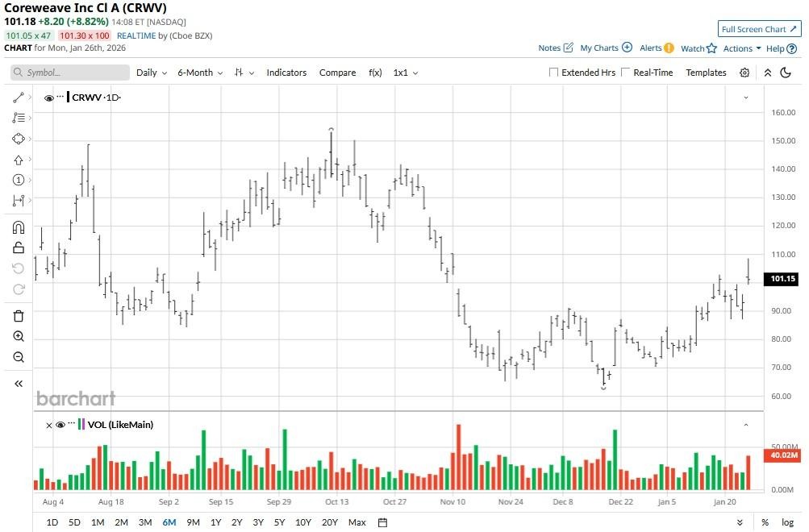The height and width of the screenshot is (532, 809).
Task: Click the black CRWV series color swatch
Action: (68, 97)
